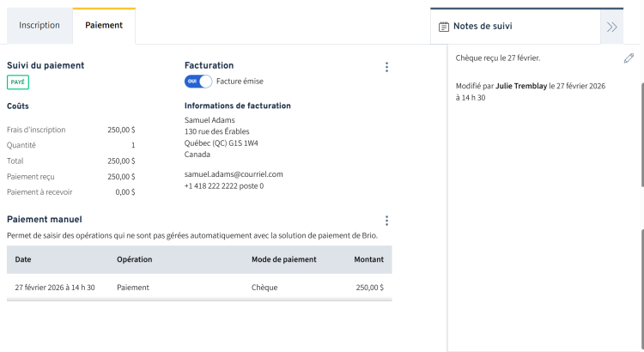The width and height of the screenshot is (644, 352).
Task: Toggle the Facture émise switch
Action: [x=198, y=82]
